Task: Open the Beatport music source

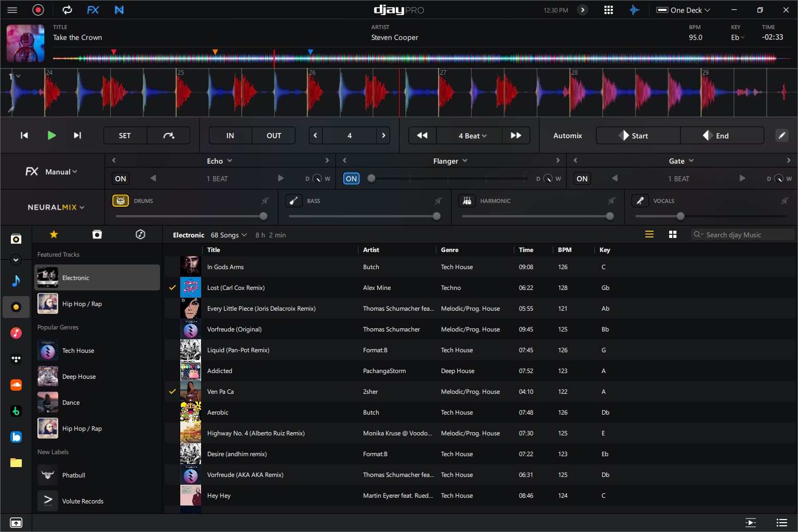Action: [16, 411]
